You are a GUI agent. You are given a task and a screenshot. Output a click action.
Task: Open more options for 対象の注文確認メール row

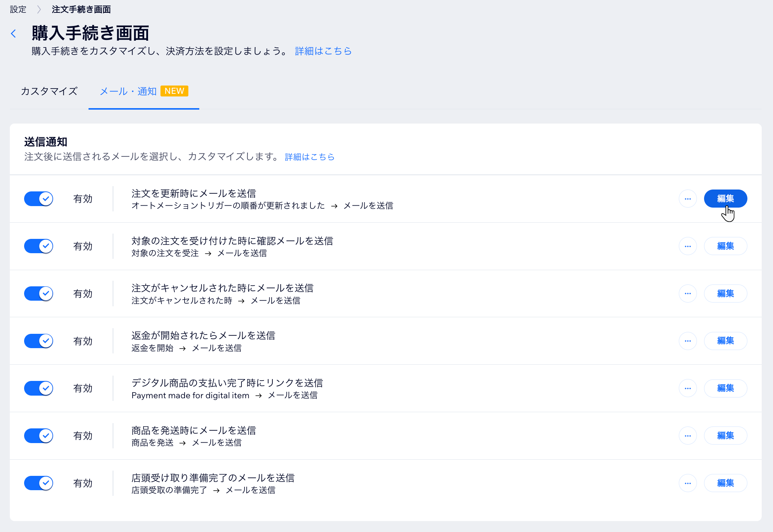pos(687,246)
